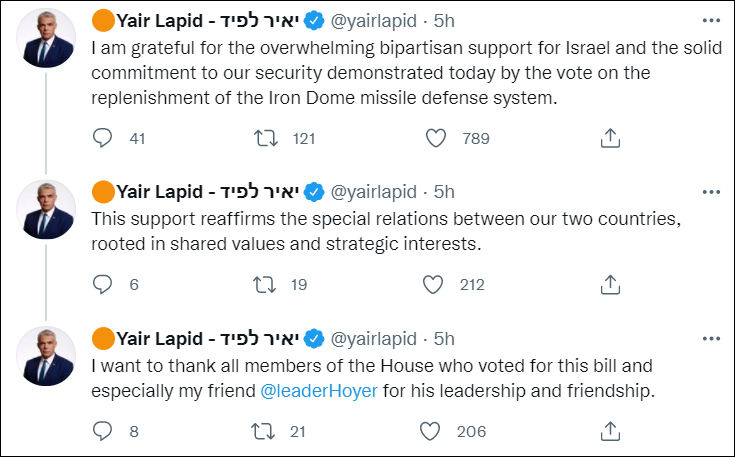This screenshot has height=457, width=735.
Task: Open @yairlapid handle on the first tweet
Action: (x=373, y=19)
